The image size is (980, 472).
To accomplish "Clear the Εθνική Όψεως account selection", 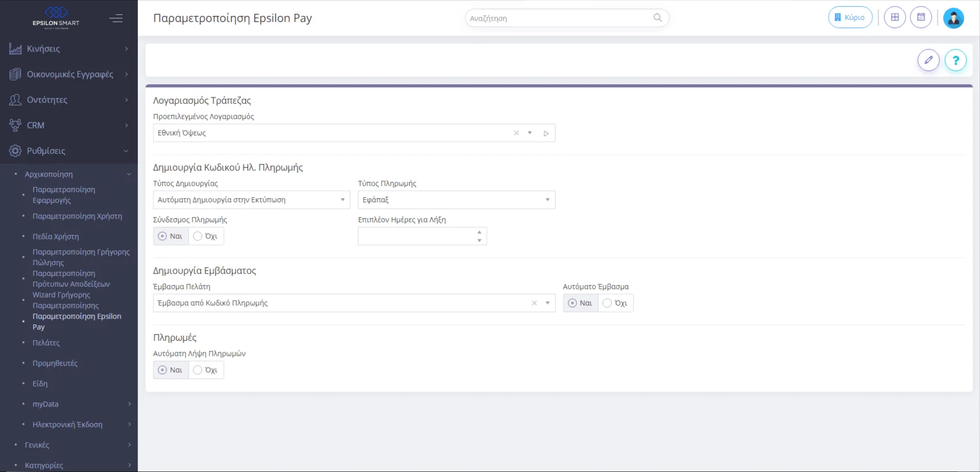I will (x=516, y=133).
